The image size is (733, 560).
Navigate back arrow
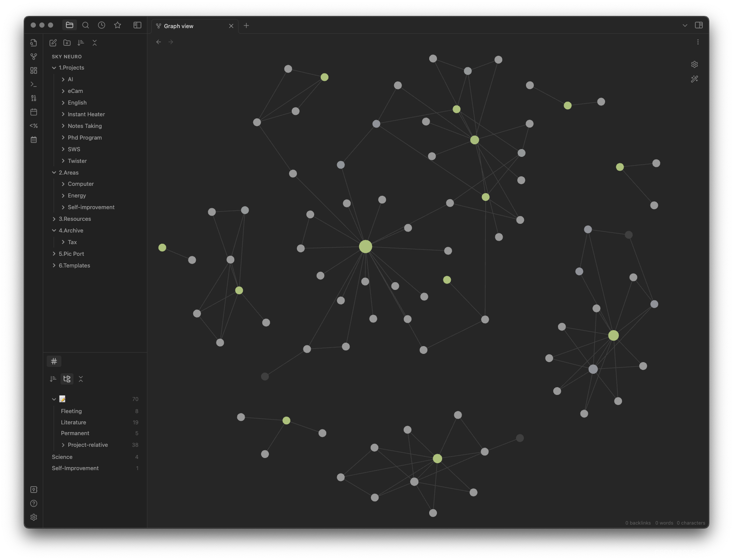tap(159, 42)
